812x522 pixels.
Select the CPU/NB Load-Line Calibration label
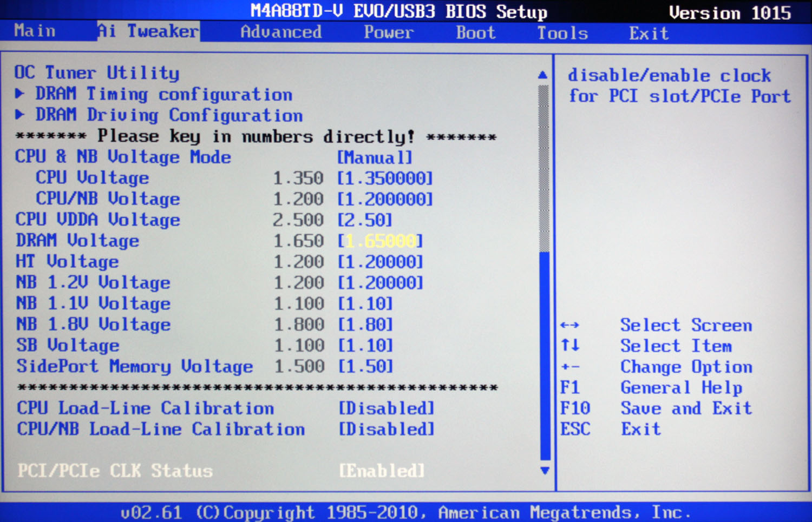coord(161,430)
